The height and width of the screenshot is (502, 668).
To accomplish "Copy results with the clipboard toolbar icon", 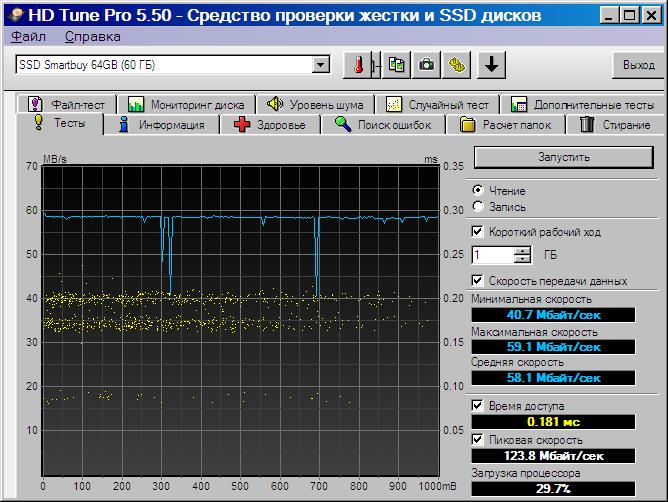I will (x=396, y=65).
